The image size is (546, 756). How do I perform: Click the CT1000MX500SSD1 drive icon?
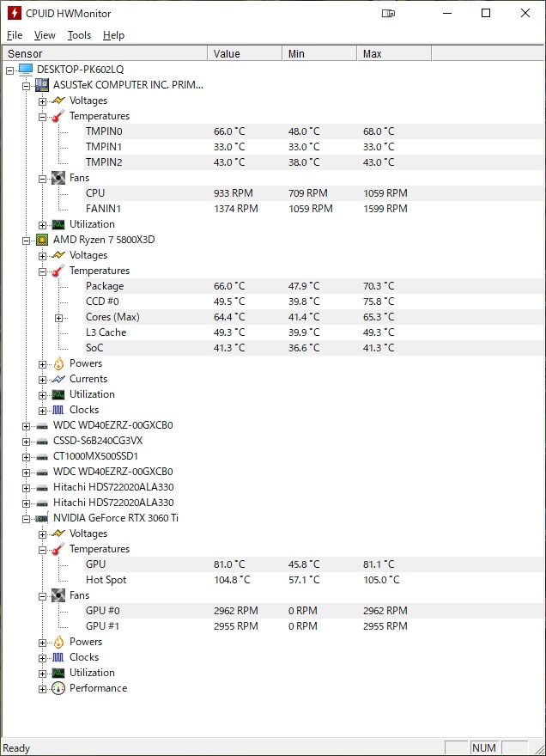42,456
